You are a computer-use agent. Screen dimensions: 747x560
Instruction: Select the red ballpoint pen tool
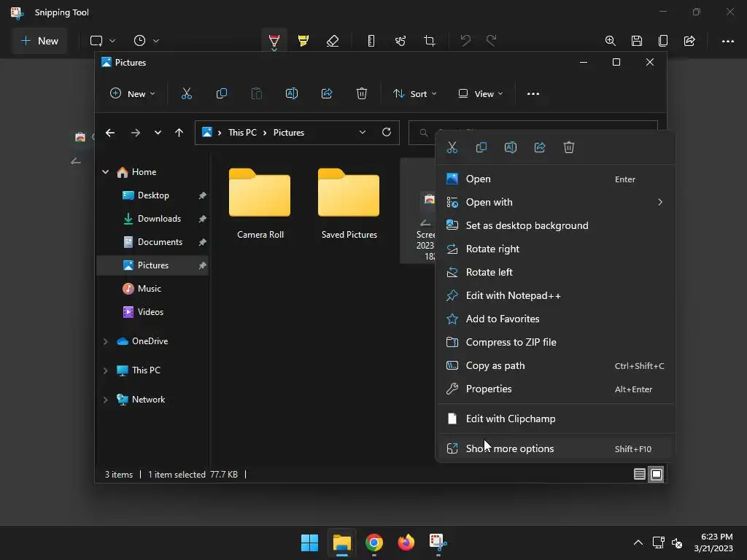(x=274, y=41)
